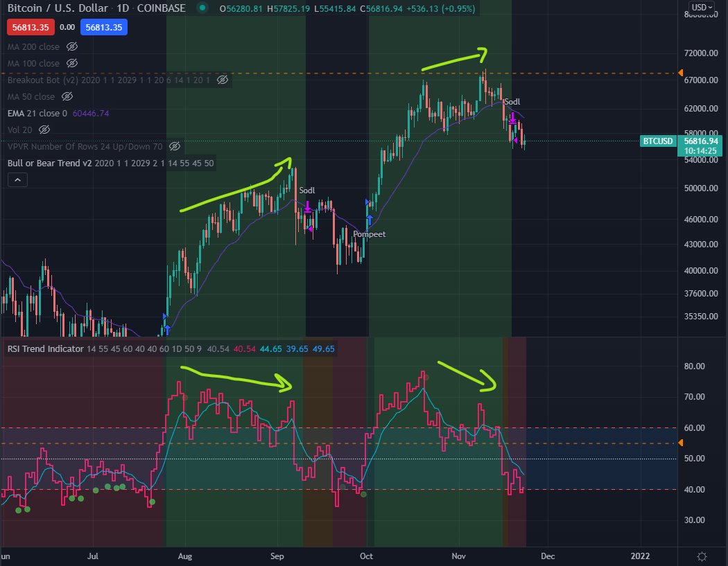Click the EMA value 60446.74

point(91,113)
